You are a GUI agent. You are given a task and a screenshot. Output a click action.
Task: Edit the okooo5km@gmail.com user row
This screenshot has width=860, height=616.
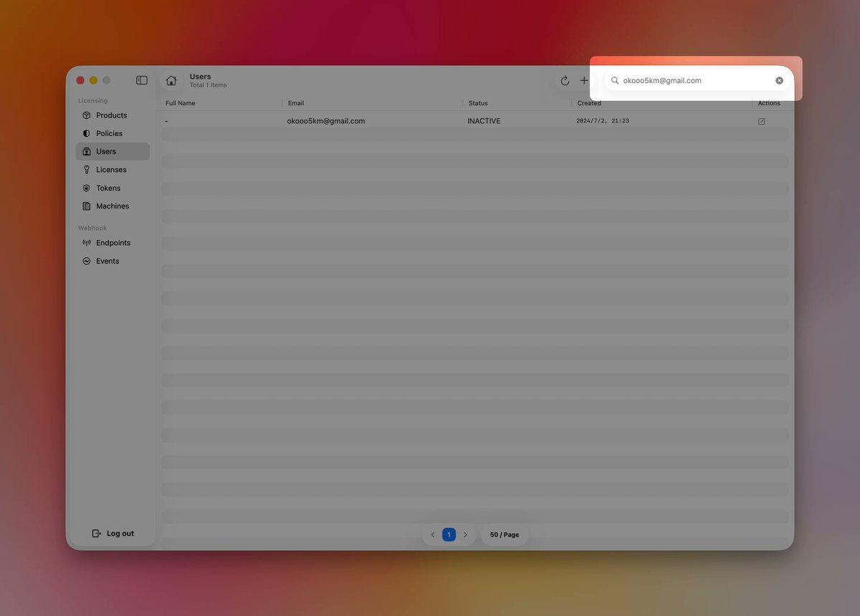pos(761,122)
